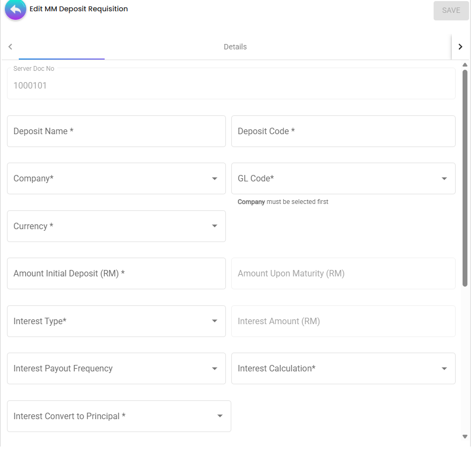The height and width of the screenshot is (468, 476).
Task: Click the Interest Amount field
Action: [343, 321]
